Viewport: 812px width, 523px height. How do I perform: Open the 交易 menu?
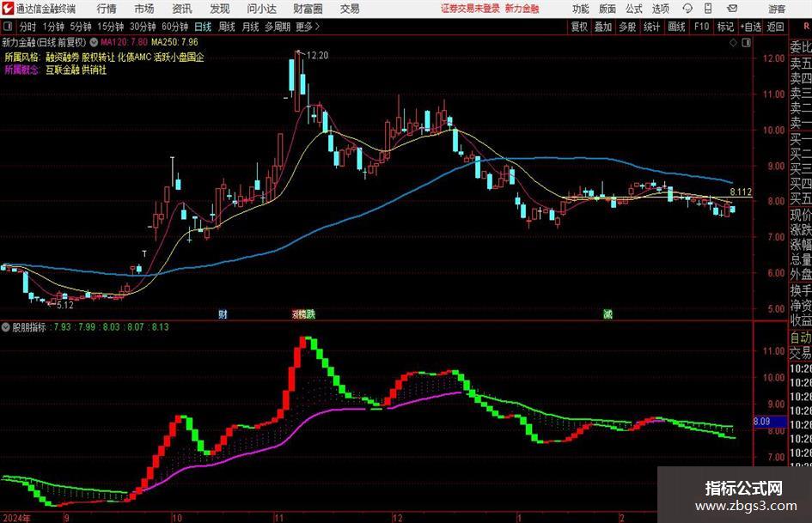[x=350, y=9]
